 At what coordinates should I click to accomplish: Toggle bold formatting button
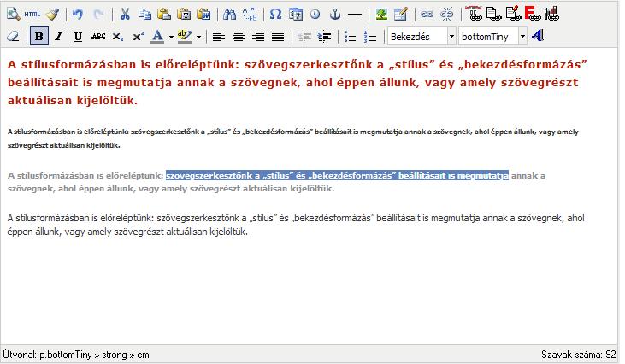(39, 37)
